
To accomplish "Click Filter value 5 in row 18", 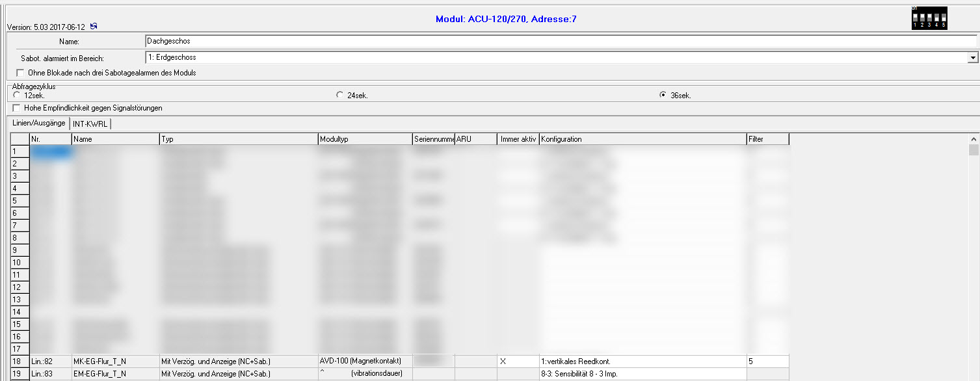I will 767,361.
